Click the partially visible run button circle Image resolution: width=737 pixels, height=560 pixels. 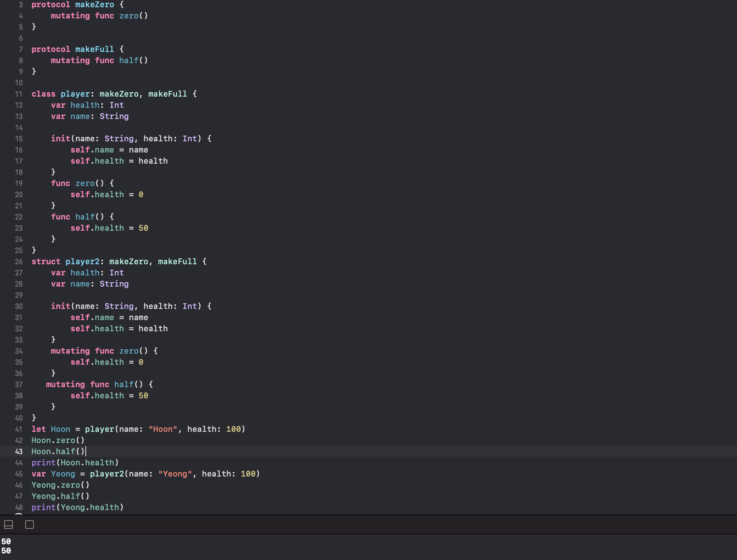pyautogui.click(x=19, y=514)
